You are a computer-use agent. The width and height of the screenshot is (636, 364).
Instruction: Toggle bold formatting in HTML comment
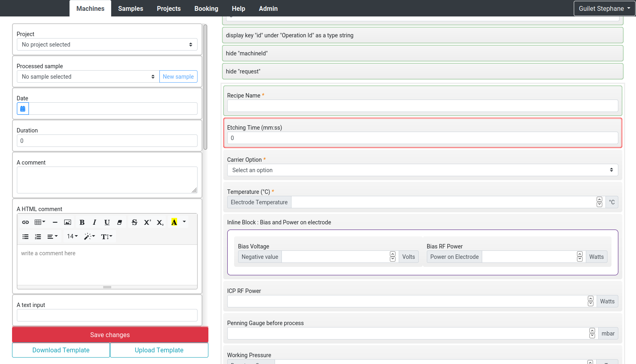tap(82, 222)
